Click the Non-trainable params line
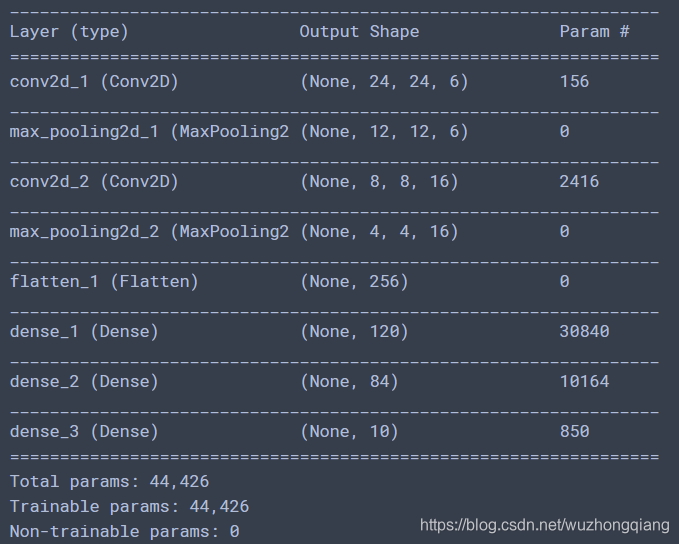This screenshot has width=679, height=544. (x=124, y=531)
